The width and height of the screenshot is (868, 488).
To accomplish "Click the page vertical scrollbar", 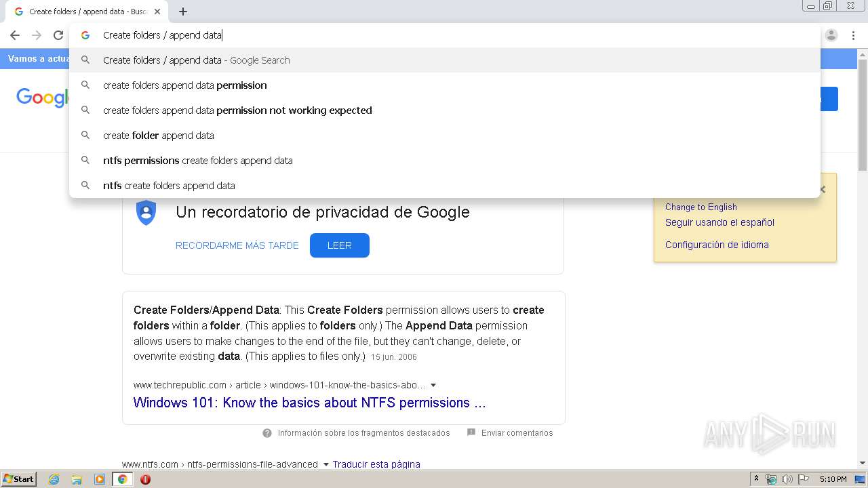I will coord(862,115).
